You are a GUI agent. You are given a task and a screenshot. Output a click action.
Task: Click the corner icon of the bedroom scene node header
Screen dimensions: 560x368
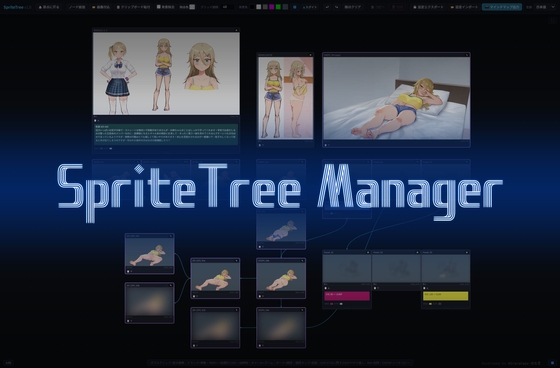tap(467, 55)
